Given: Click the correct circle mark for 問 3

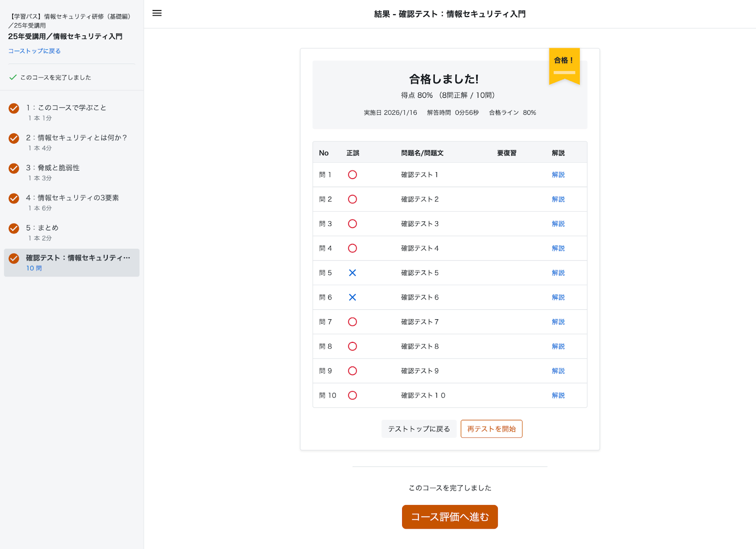Looking at the screenshot, I should [352, 224].
